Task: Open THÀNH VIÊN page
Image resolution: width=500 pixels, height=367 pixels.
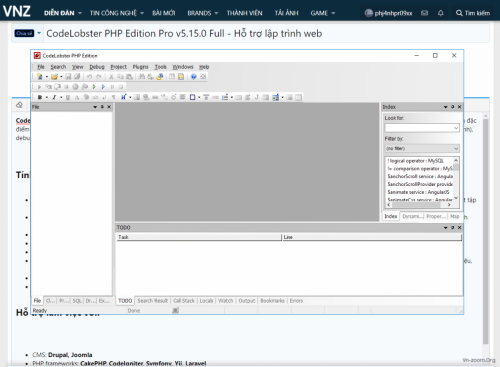Action: pyautogui.click(x=245, y=13)
